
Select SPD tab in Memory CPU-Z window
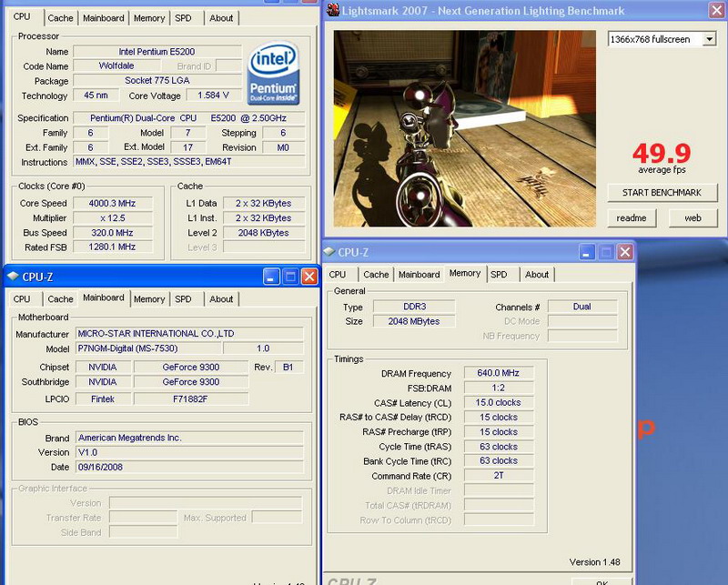coord(499,275)
